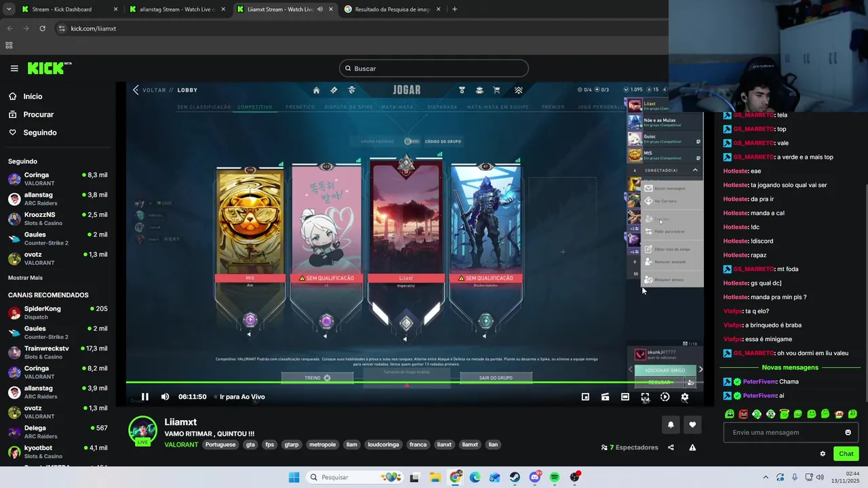Create a clip of the stream
Image resolution: width=868 pixels, height=488 pixels.
click(x=605, y=397)
